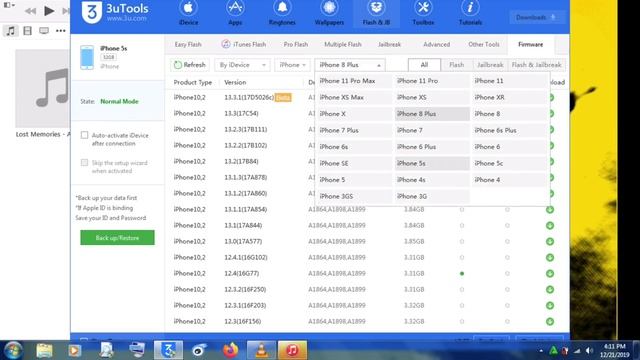The height and width of the screenshot is (360, 640).
Task: Switch to the Easy Flash tab
Action: [x=188, y=44]
